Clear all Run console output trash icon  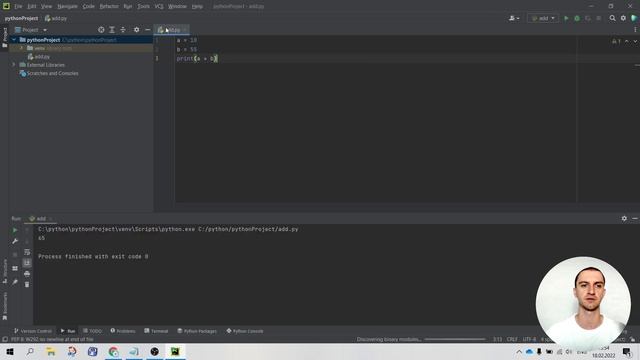tap(27, 284)
